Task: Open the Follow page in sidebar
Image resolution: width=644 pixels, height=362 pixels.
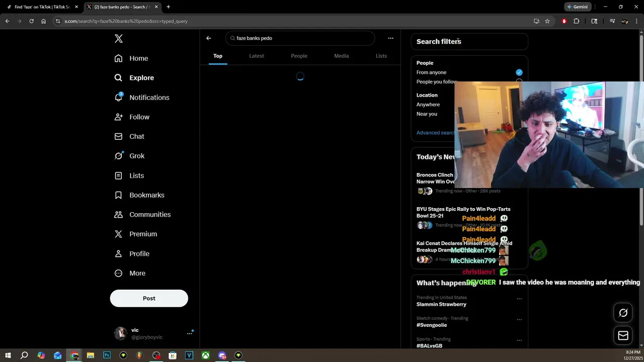Action: (x=132, y=117)
